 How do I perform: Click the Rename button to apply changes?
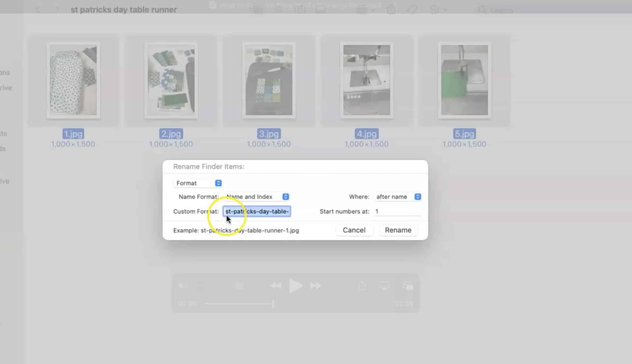point(398,230)
